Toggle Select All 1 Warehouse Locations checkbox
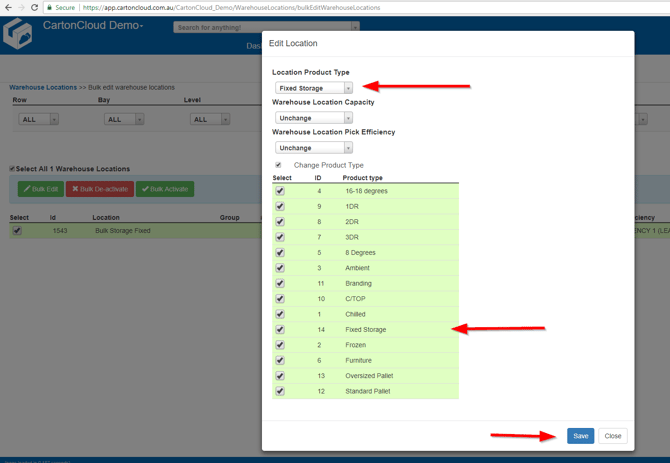 click(x=12, y=169)
